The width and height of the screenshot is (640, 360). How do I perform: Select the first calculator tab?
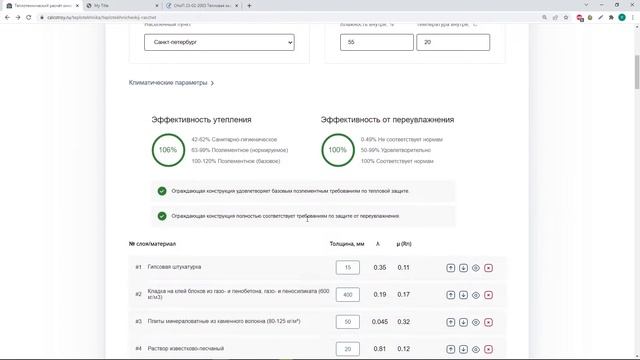(43, 6)
